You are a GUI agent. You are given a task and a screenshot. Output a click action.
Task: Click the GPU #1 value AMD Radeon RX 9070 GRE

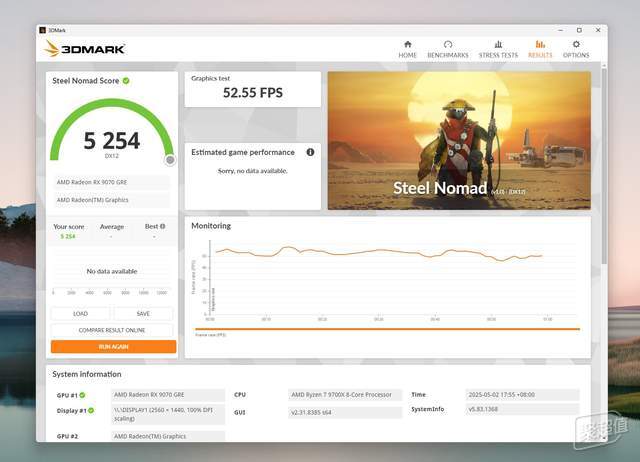168,395
